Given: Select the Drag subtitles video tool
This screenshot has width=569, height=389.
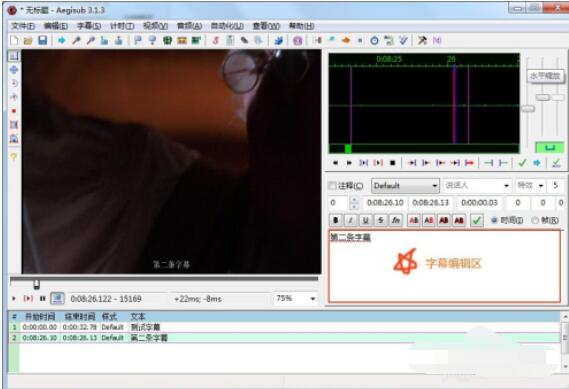Looking at the screenshot, I should (13, 69).
